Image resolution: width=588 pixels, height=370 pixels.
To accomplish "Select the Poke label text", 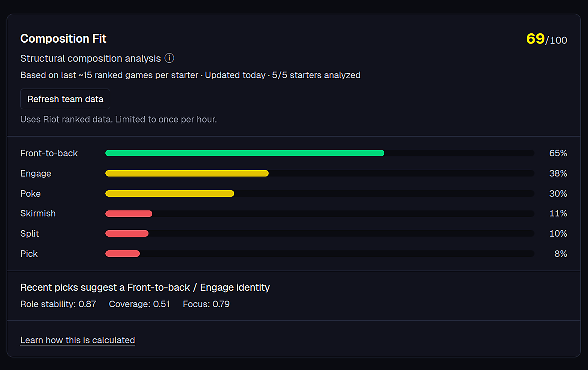I will [30, 193].
